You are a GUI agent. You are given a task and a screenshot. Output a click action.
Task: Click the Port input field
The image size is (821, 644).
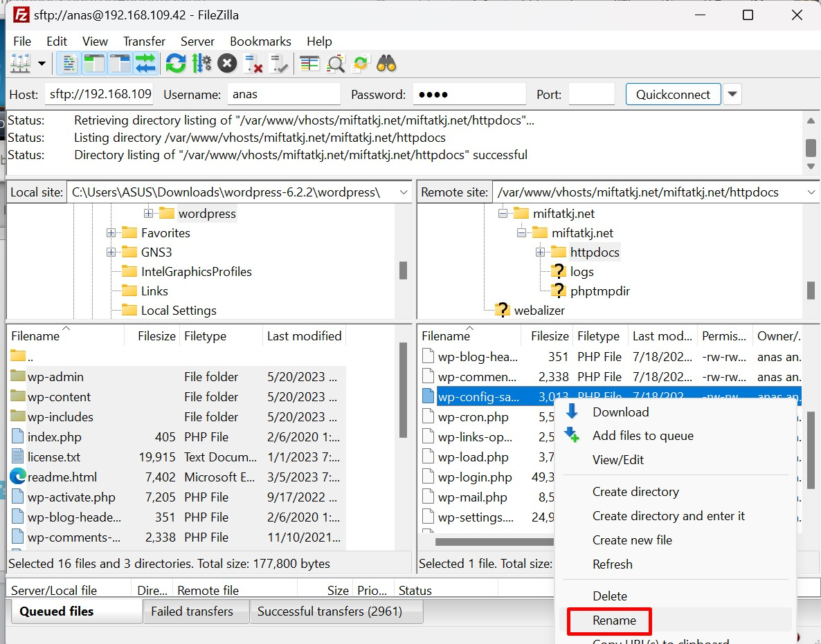pos(592,94)
